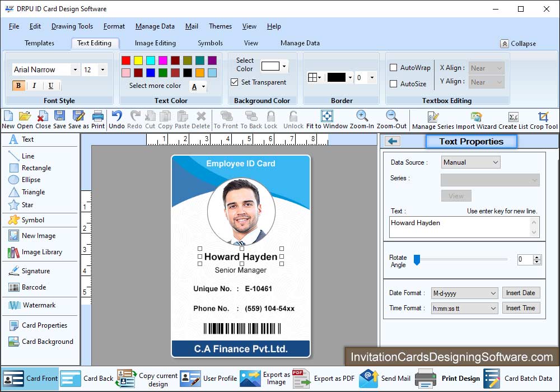This screenshot has height=392, width=560.
Task: Add a New Image from sidebar
Action: click(x=32, y=236)
